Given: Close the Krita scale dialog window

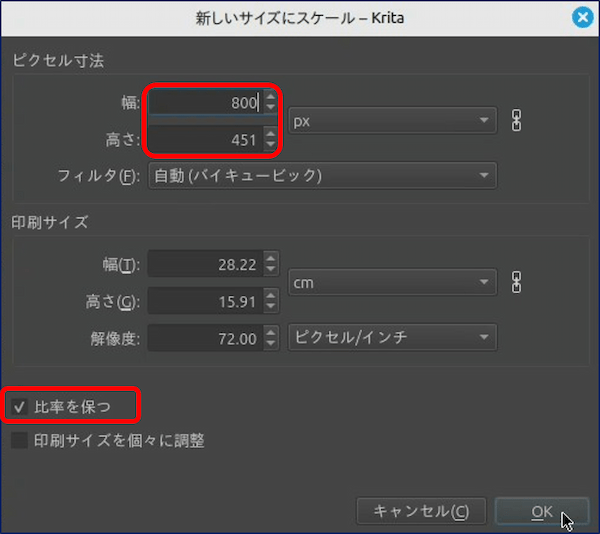Looking at the screenshot, I should (581, 17).
